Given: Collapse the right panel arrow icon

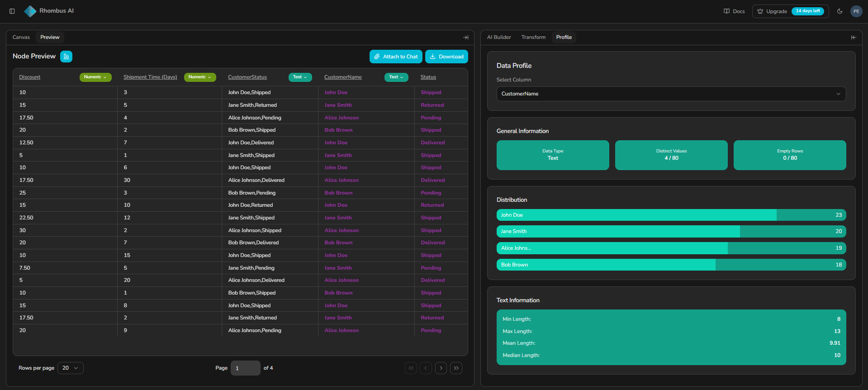Looking at the screenshot, I should click(854, 38).
